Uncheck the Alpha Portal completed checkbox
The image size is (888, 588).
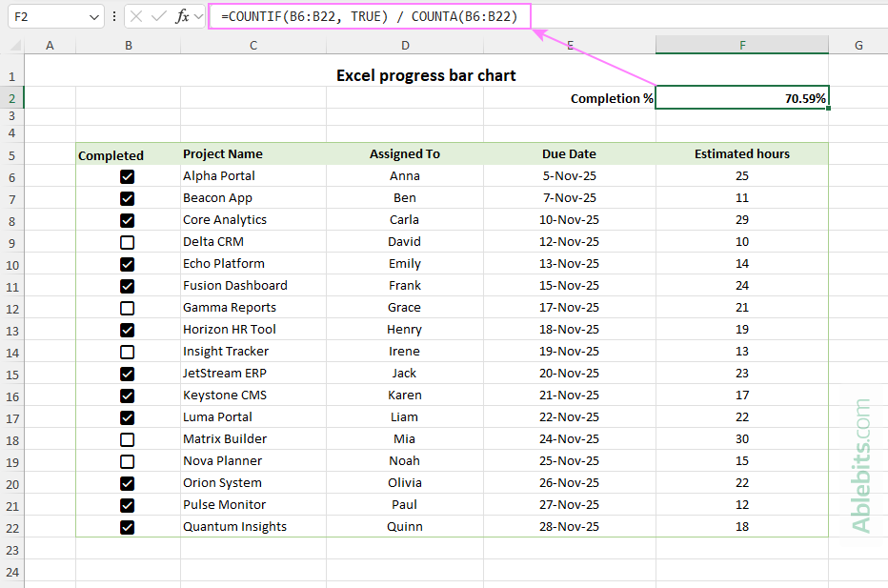pos(128,176)
